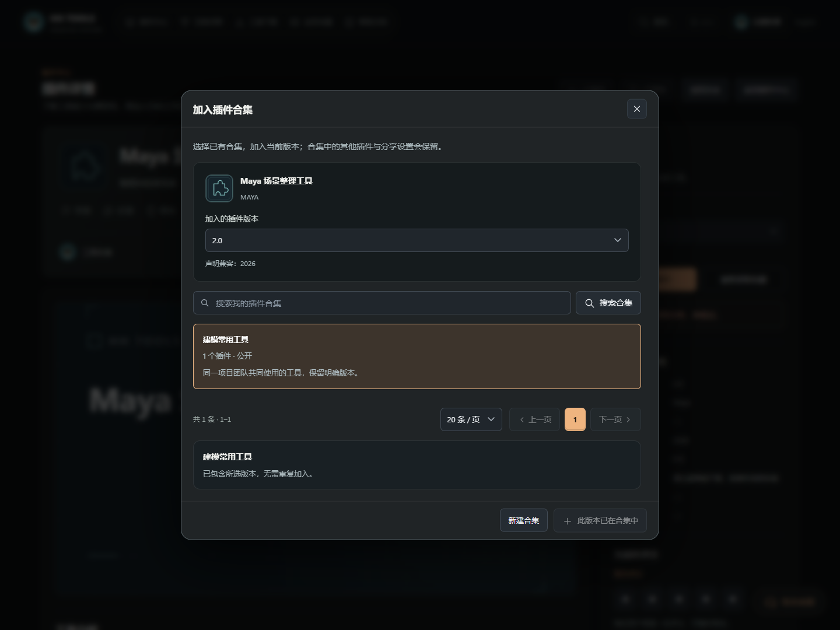The width and height of the screenshot is (840, 630).
Task: Click the 共 1 条 · 1–1 count text
Action: pyautogui.click(x=212, y=419)
